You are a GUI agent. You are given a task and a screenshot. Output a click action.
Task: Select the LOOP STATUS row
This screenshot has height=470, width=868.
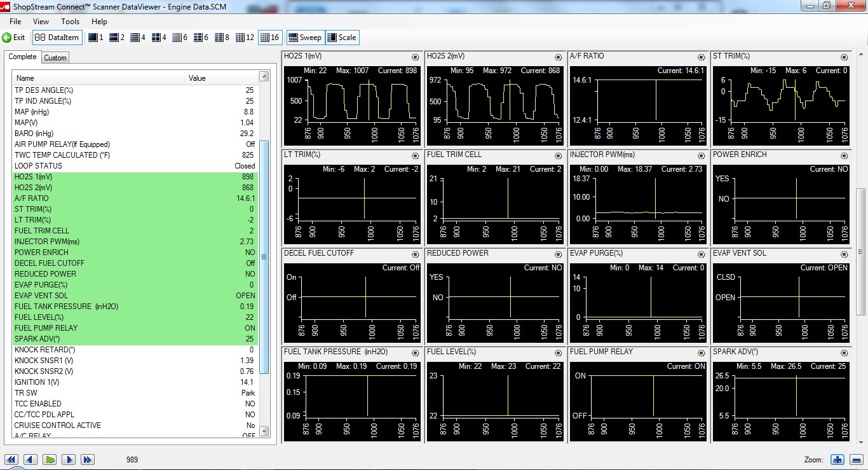click(135, 166)
